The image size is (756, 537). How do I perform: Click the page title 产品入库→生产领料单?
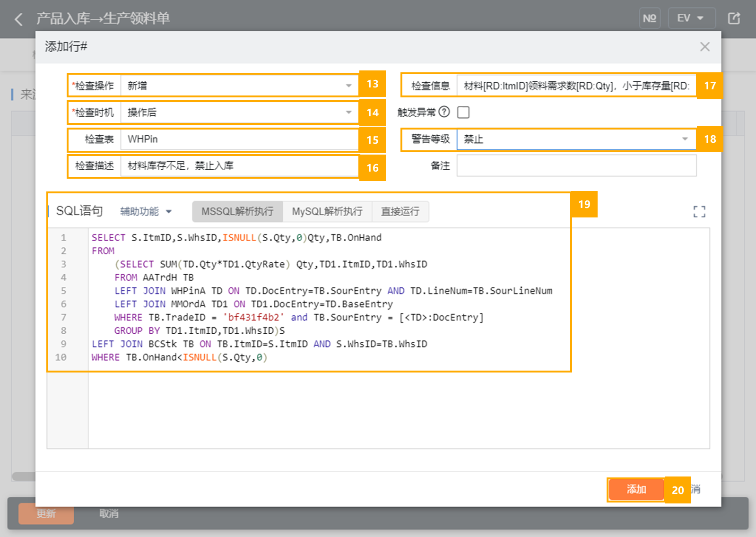click(103, 18)
